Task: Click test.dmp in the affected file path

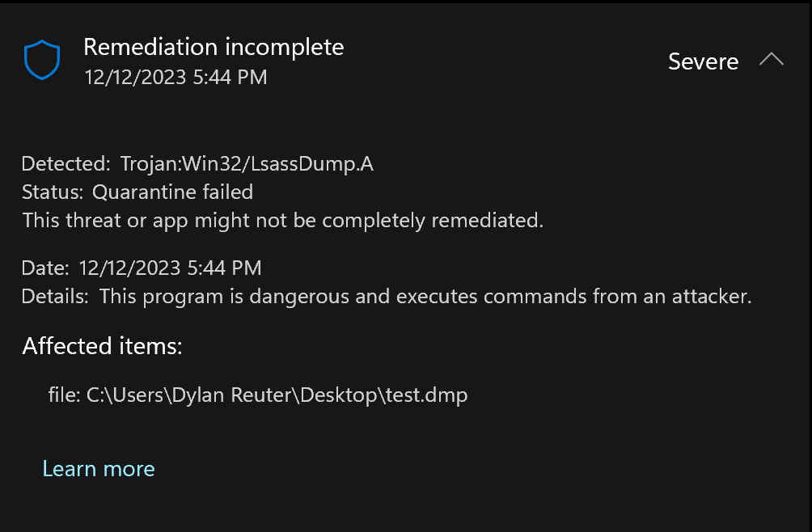Action: click(x=436, y=396)
